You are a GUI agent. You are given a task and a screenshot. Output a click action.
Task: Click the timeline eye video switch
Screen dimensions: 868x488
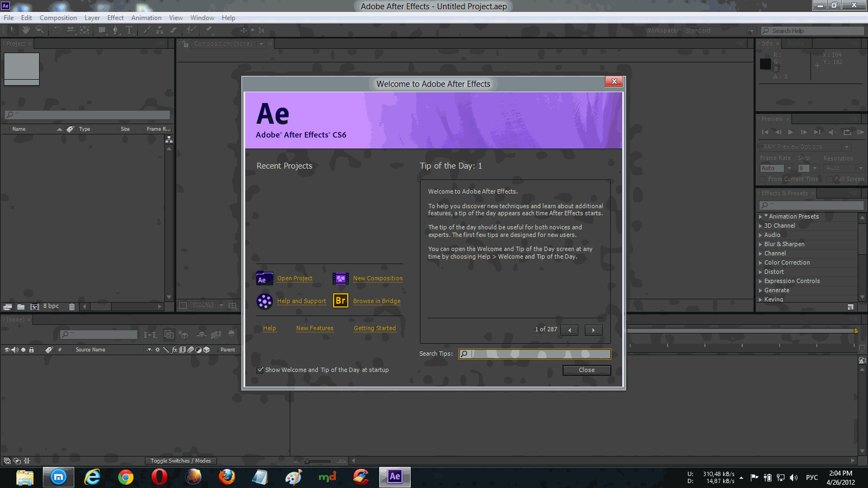click(x=7, y=350)
